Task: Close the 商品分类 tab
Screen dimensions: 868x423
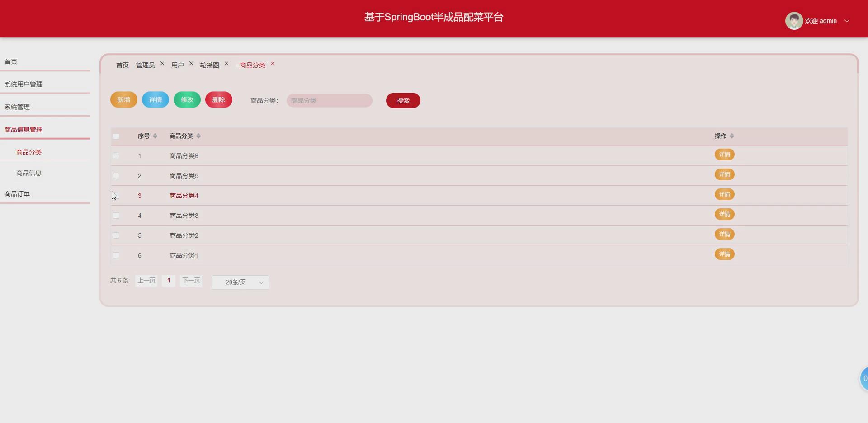Action: (273, 64)
